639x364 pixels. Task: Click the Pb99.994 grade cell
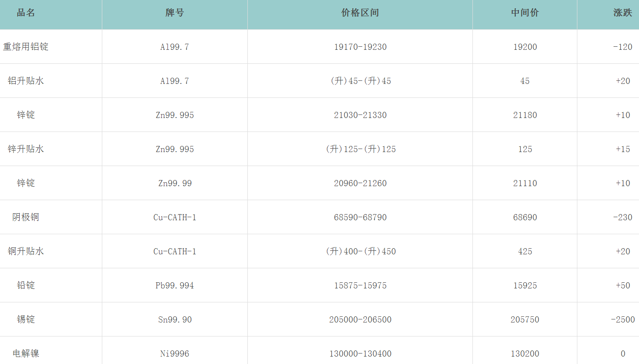(x=174, y=285)
